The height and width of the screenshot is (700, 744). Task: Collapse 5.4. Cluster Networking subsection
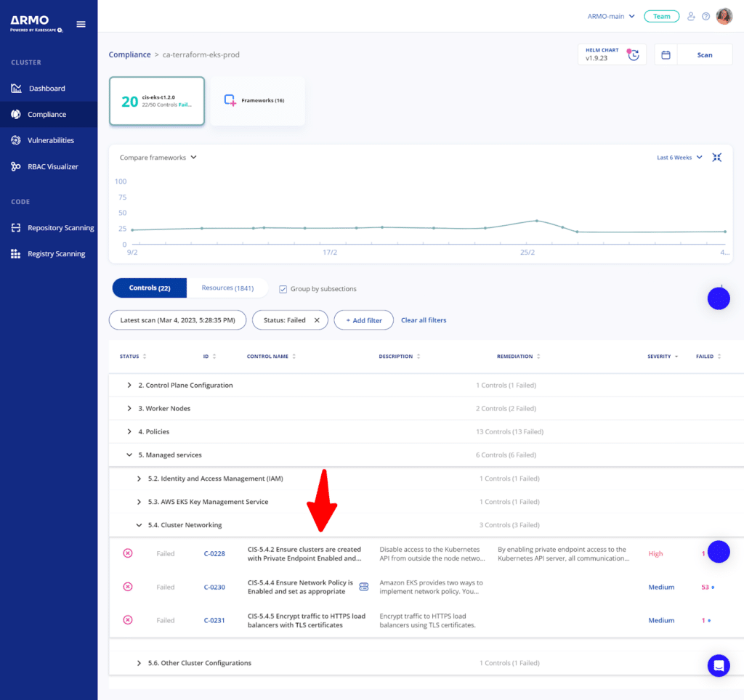point(139,525)
